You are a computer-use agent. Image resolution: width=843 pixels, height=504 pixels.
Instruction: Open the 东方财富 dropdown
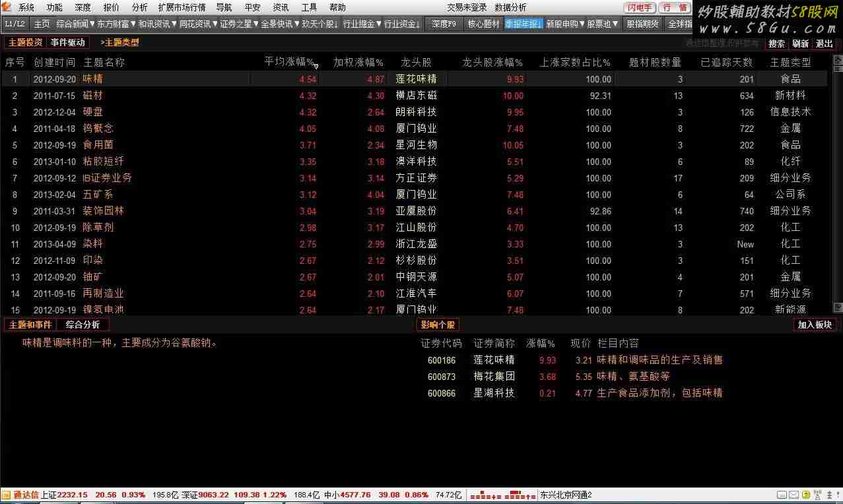[116, 24]
